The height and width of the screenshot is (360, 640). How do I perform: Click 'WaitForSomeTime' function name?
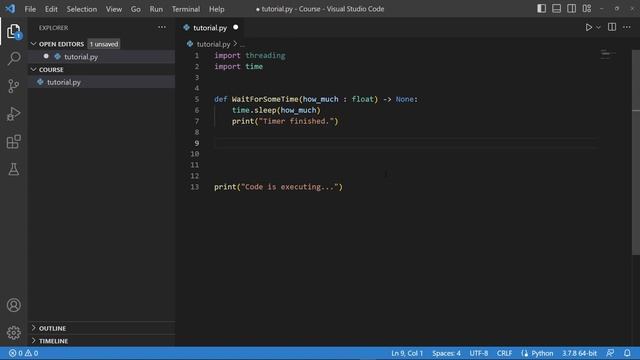pyautogui.click(x=265, y=99)
